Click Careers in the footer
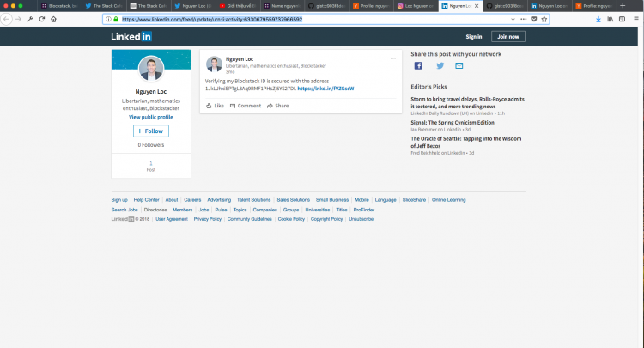 [x=192, y=200]
